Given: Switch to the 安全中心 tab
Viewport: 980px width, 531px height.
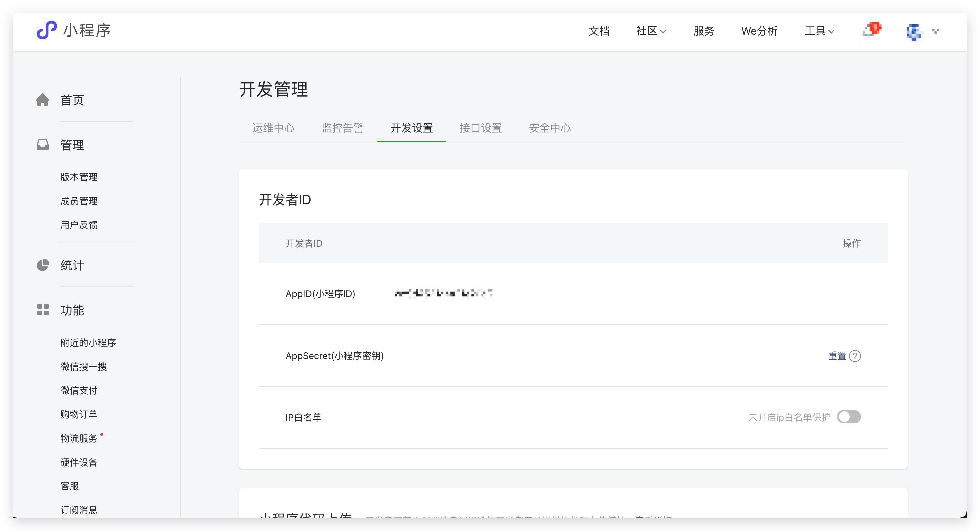Looking at the screenshot, I should tap(549, 128).
